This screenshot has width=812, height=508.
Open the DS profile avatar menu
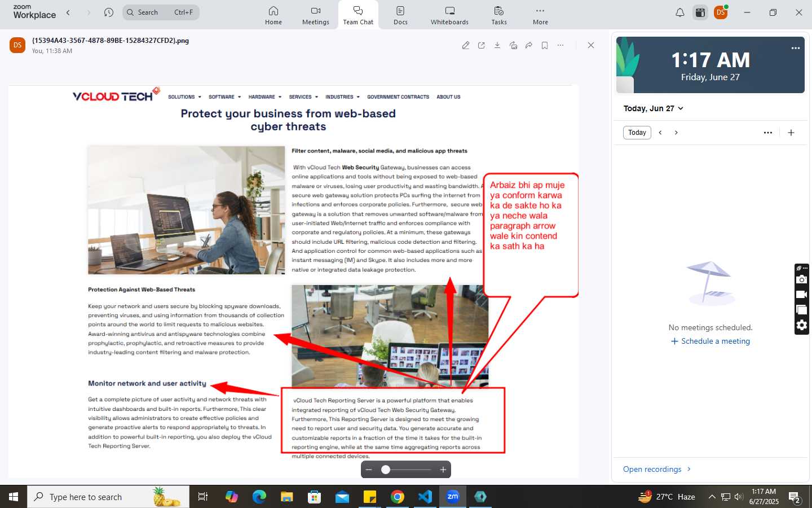[721, 12]
